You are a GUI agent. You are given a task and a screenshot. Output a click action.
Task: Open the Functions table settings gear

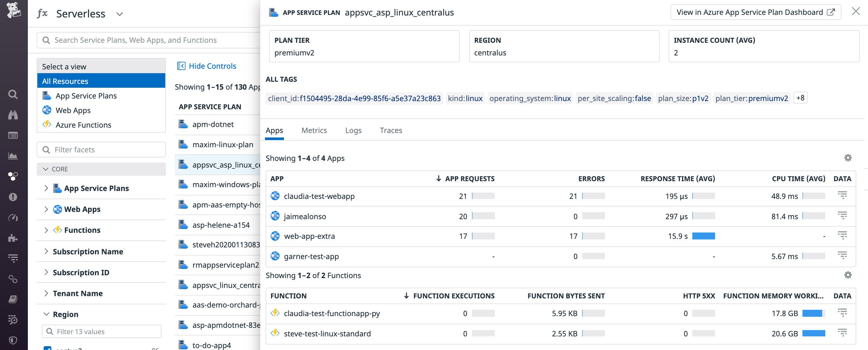(x=848, y=275)
